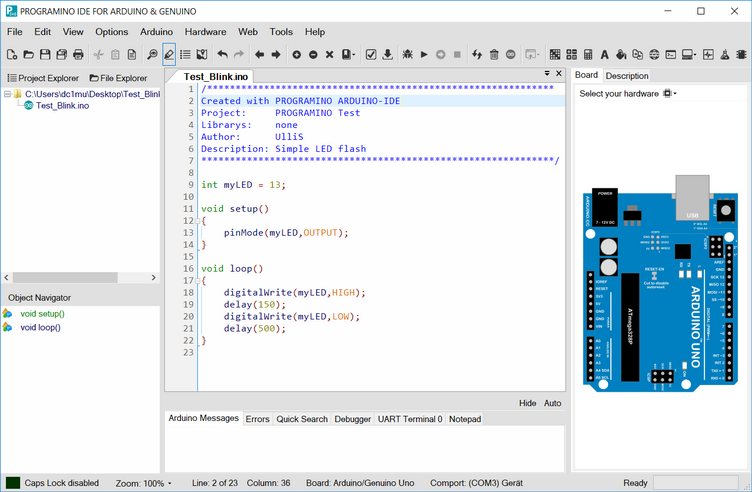Click the X remove toolbar icon
The image size is (752, 492).
click(329, 55)
